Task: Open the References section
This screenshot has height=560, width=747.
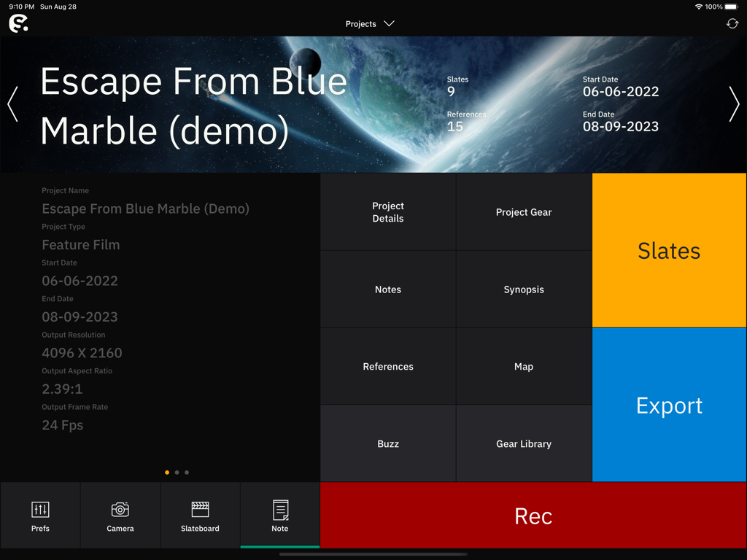Action: [387, 366]
